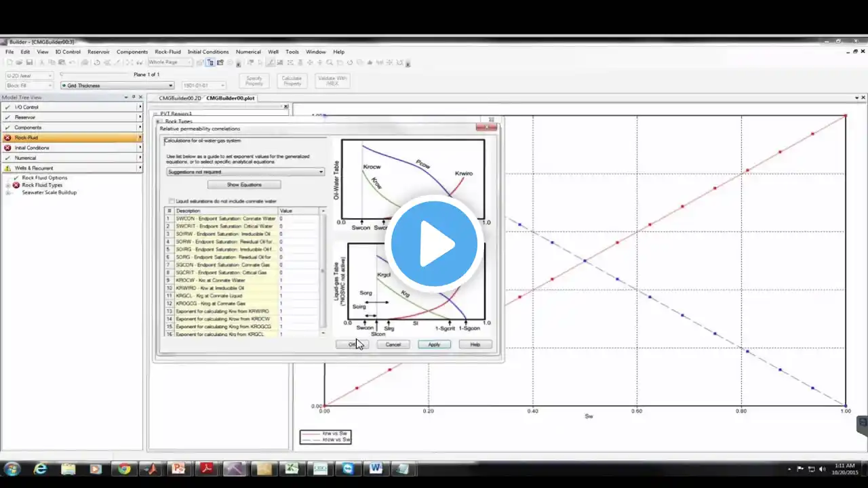Click the Initial Conditions red error icon
This screenshot has height=488, width=868.
click(x=7, y=148)
